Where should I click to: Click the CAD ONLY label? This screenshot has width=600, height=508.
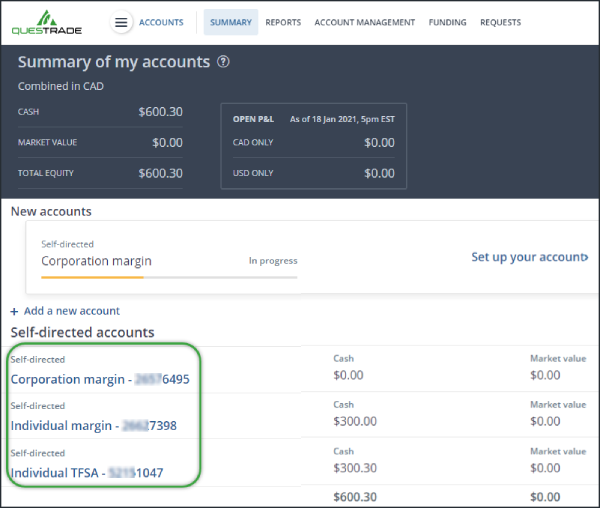[253, 142]
